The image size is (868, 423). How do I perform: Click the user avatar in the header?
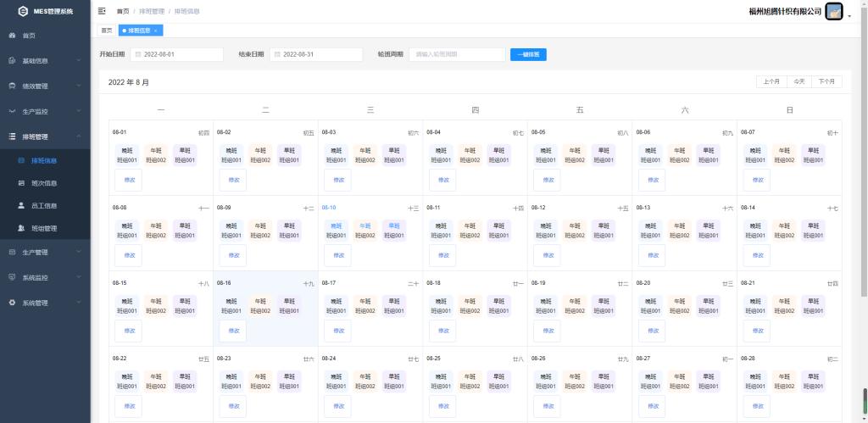[x=834, y=12]
